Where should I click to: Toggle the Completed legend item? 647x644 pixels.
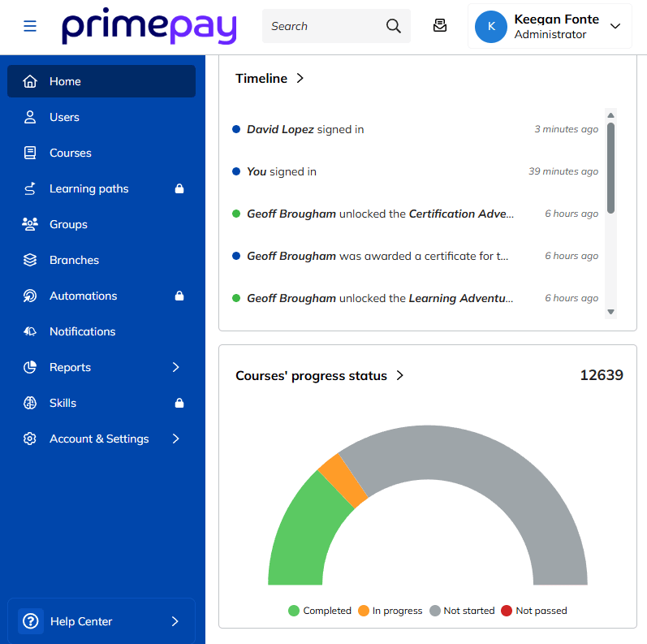point(320,611)
